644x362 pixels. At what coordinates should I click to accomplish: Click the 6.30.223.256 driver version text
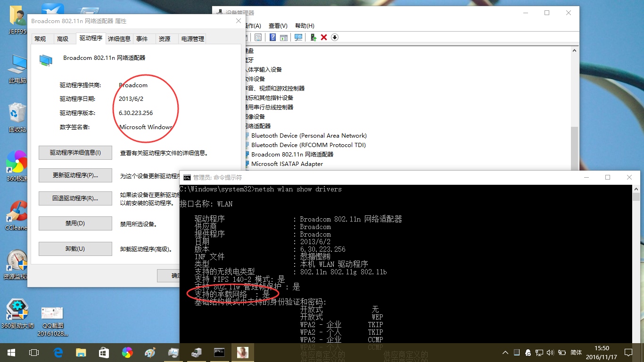click(136, 113)
